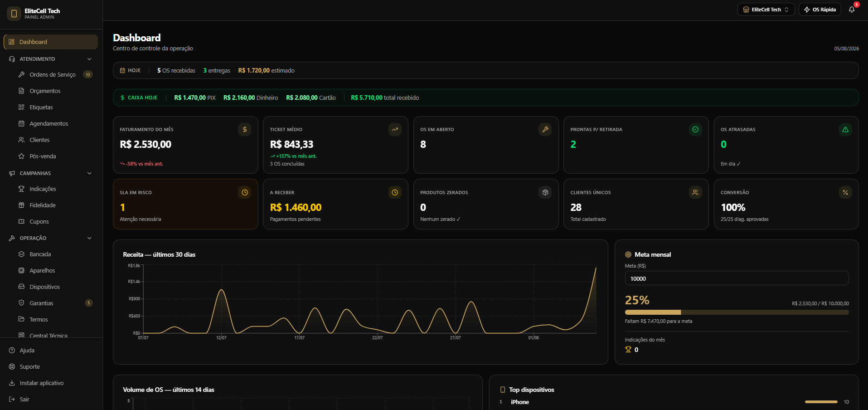Collapse the ATENDIMENTO section chevron
The image size is (868, 410).
tap(89, 59)
